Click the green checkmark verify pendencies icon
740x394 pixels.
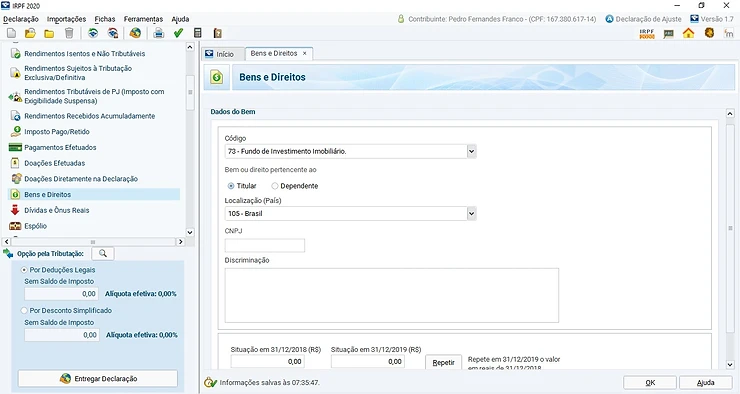[178, 33]
